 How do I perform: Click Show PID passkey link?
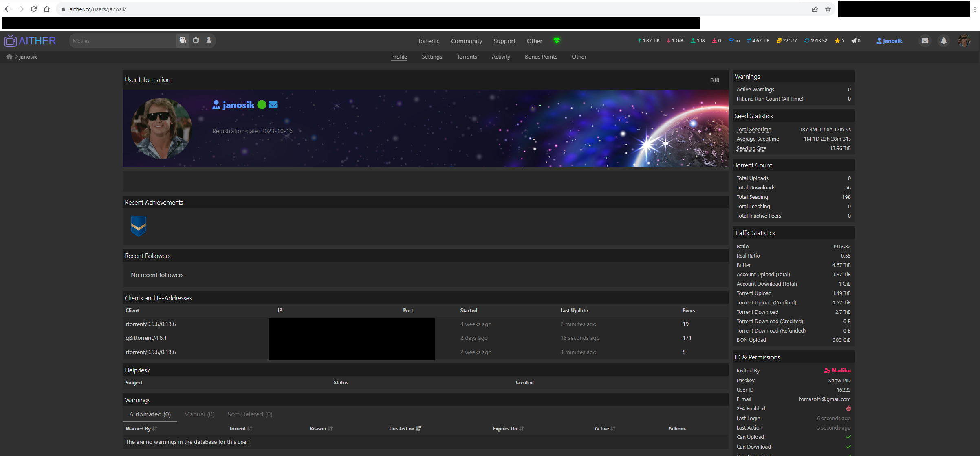pyautogui.click(x=839, y=380)
